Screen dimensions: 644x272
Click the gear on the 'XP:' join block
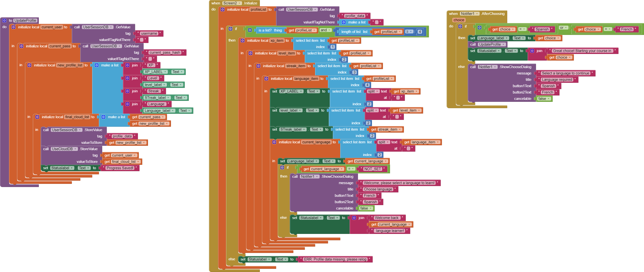tap(127, 65)
